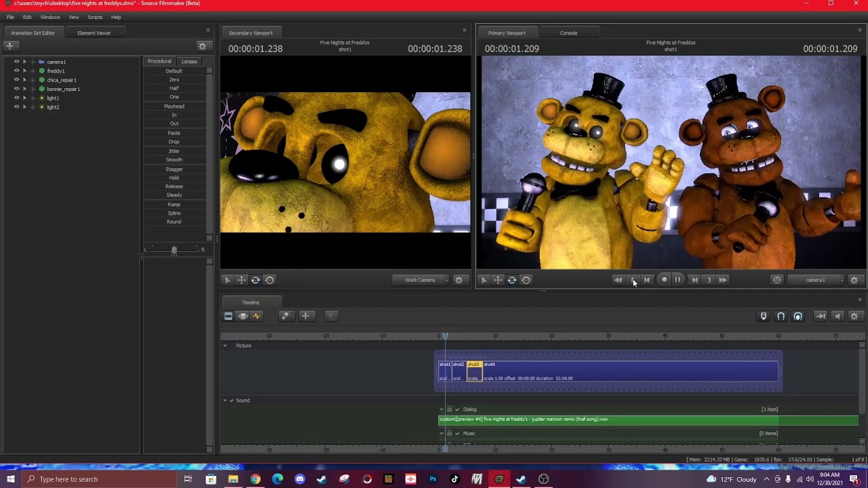Viewport: 868px width, 488px height.
Task: Select the secondary viewport move tool
Action: point(241,280)
